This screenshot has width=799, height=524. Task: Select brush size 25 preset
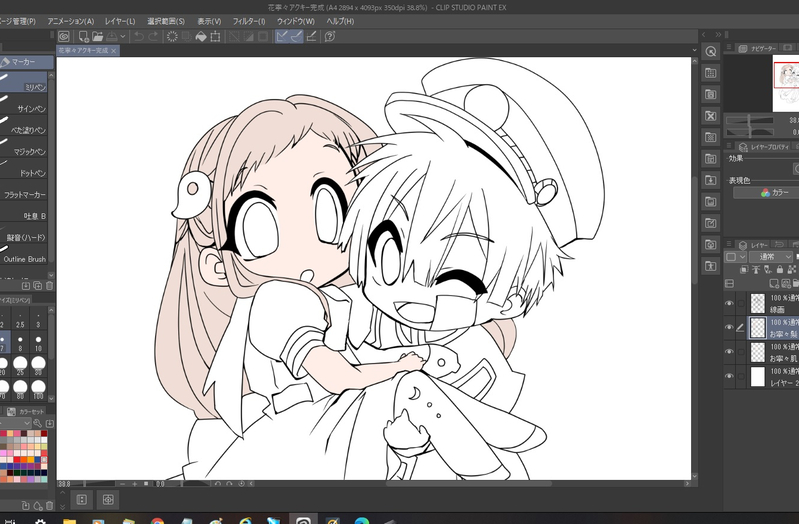(x=20, y=366)
